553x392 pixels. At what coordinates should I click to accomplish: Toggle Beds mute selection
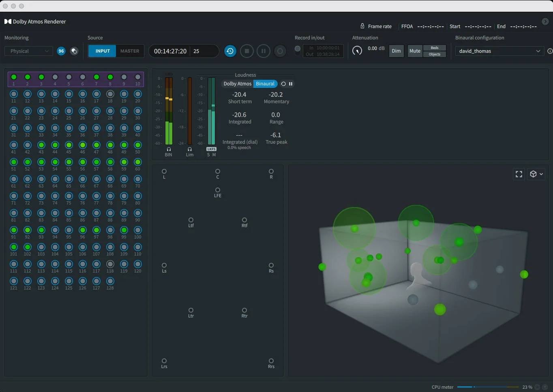pyautogui.click(x=435, y=48)
